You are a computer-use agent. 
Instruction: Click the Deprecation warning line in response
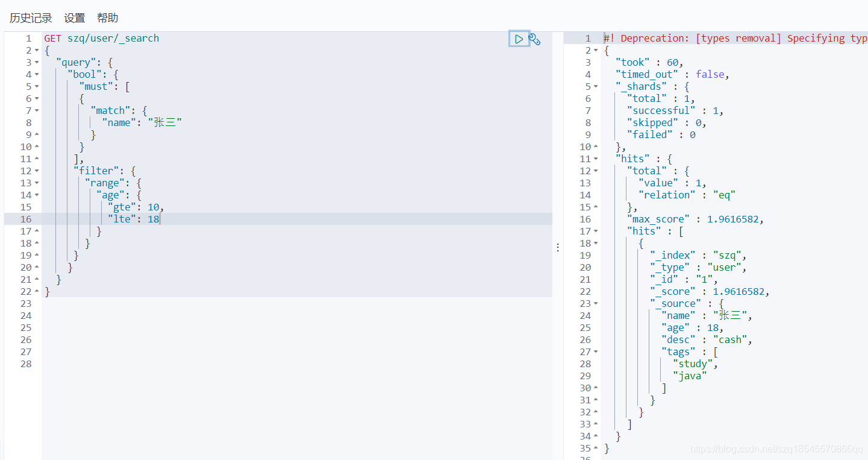pos(735,38)
